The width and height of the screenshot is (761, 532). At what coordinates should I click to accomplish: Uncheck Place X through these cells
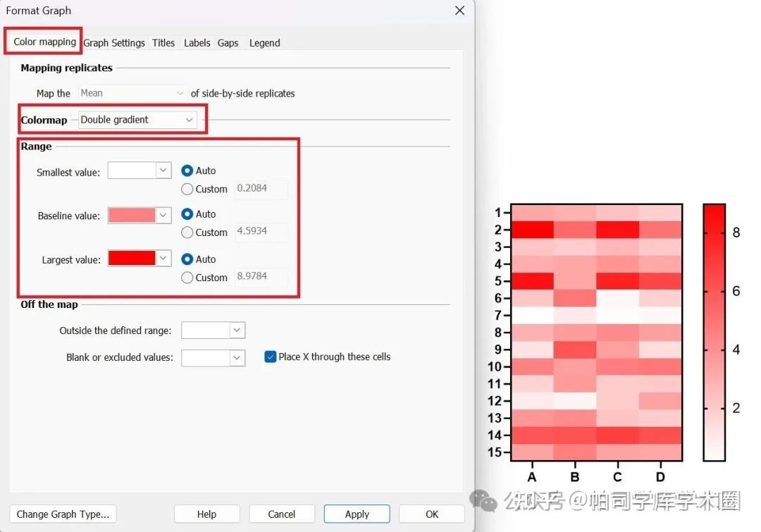tap(271, 357)
